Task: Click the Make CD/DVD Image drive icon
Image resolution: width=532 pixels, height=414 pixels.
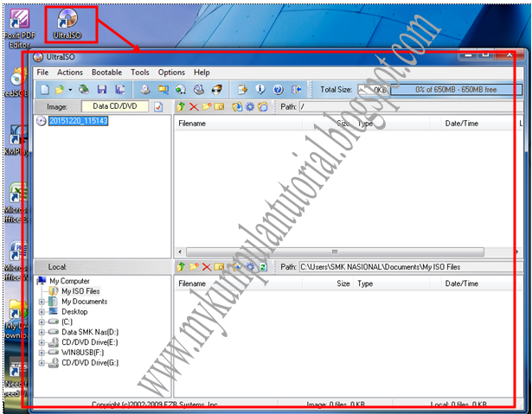Action: tap(145, 90)
